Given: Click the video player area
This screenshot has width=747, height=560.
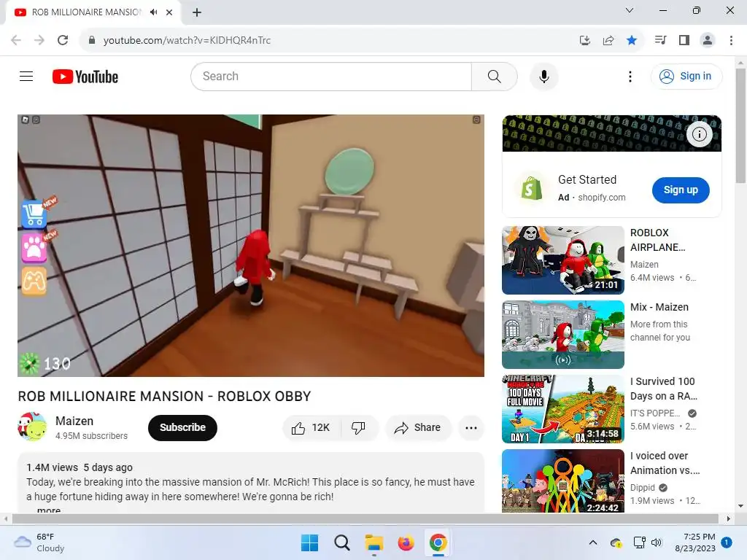Looking at the screenshot, I should [x=251, y=245].
